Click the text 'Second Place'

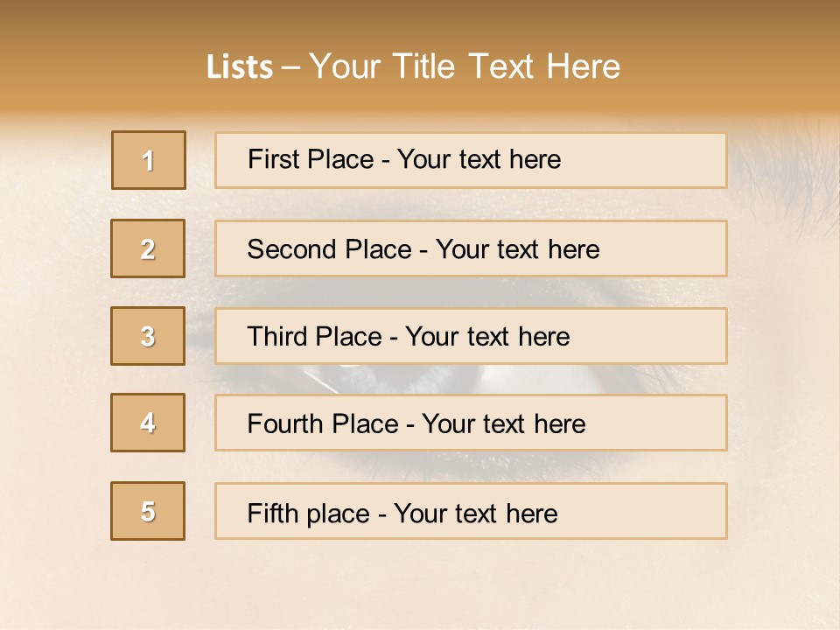pyautogui.click(x=329, y=249)
